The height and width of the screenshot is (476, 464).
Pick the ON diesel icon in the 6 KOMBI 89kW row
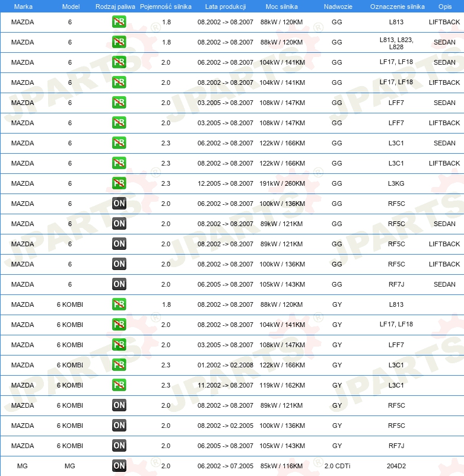coord(119,405)
